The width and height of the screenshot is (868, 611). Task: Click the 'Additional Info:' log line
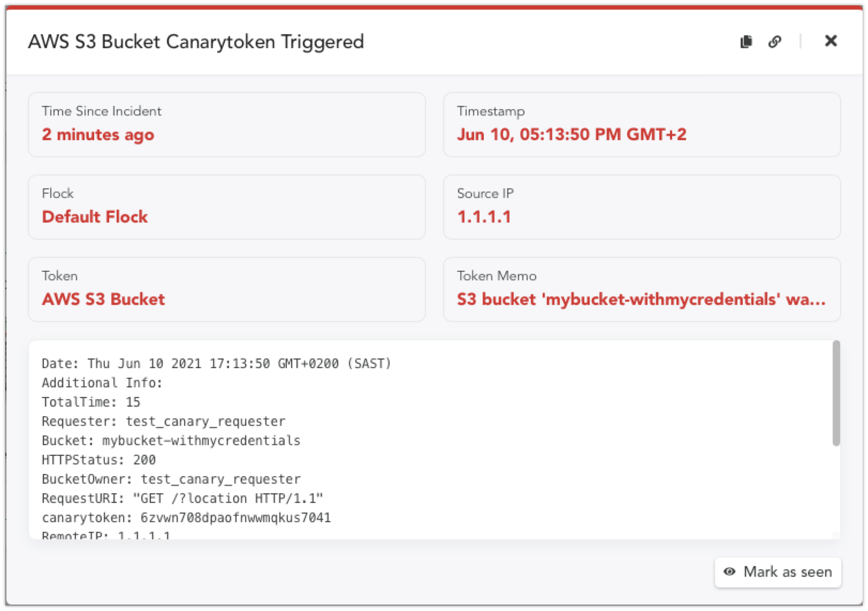[102, 383]
